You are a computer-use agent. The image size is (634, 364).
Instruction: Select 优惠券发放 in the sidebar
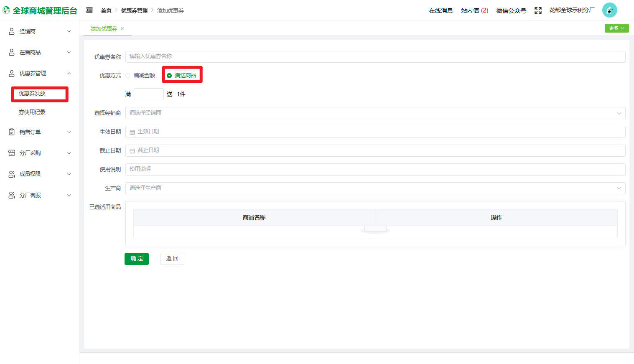pyautogui.click(x=32, y=94)
